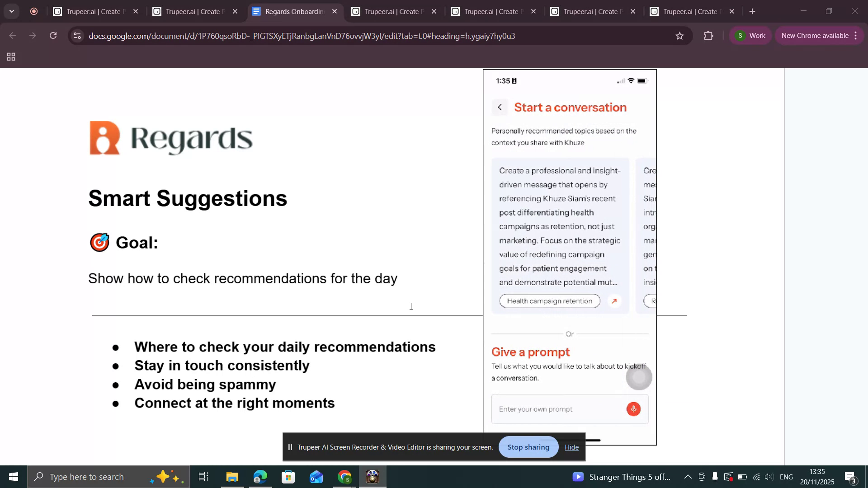Click the Enter your own prompt field
This screenshot has height=488, width=868.
556,409
